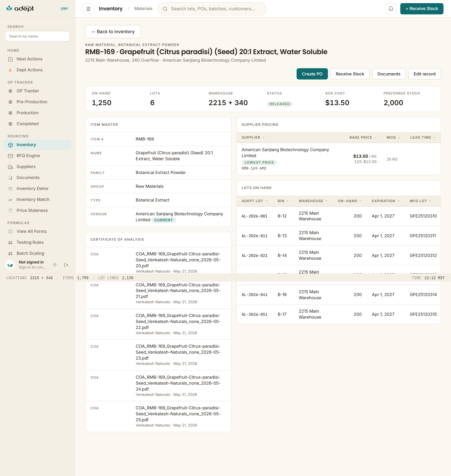This screenshot has width=451, height=476.
Task: Click the Inventory box icon
Action: pyautogui.click(x=10, y=145)
